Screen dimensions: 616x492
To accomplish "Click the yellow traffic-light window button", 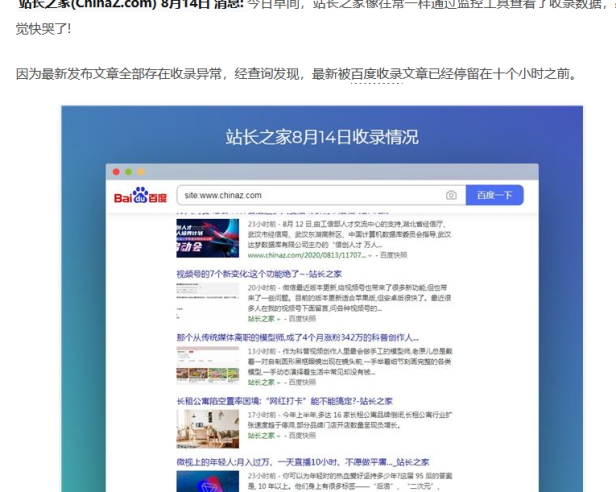I will tap(141, 172).
